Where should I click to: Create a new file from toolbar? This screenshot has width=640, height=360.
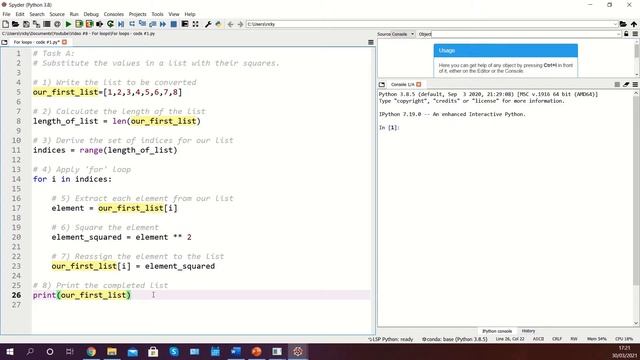point(6,24)
